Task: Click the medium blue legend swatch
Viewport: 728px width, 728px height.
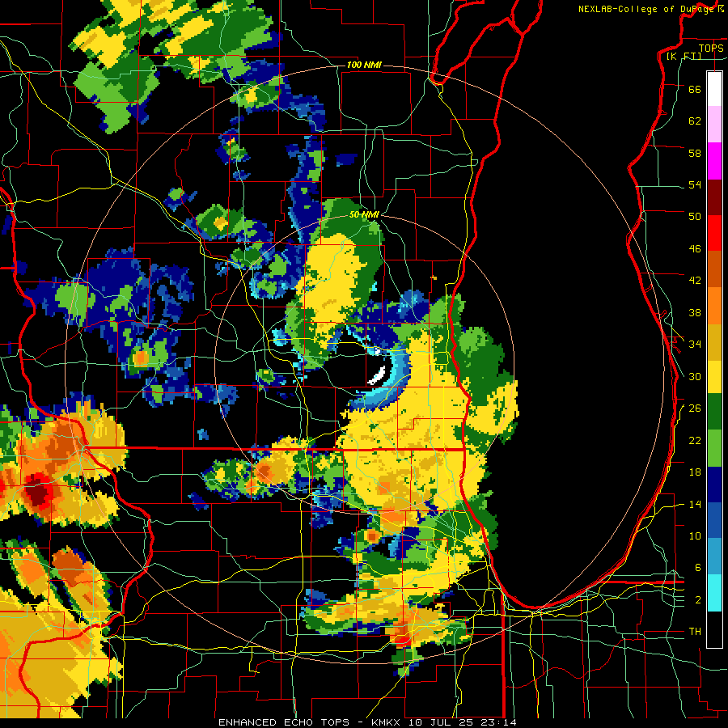Action: [x=714, y=520]
